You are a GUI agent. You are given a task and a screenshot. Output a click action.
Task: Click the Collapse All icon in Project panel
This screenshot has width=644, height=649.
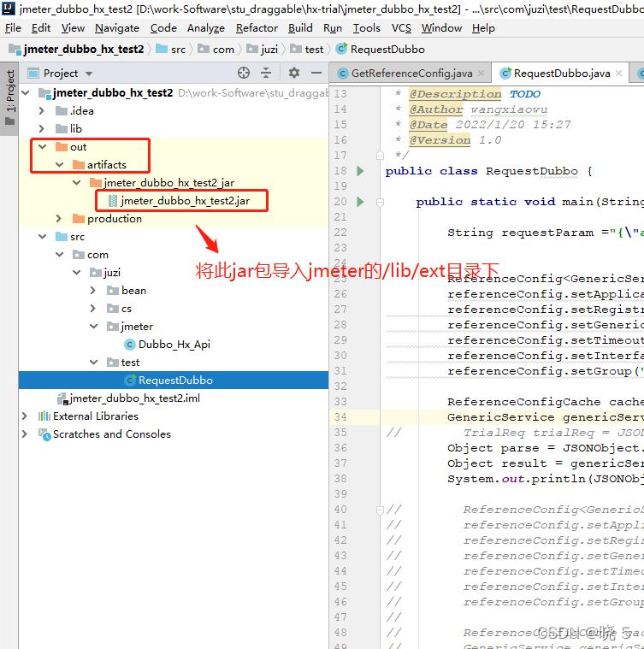[x=266, y=74]
